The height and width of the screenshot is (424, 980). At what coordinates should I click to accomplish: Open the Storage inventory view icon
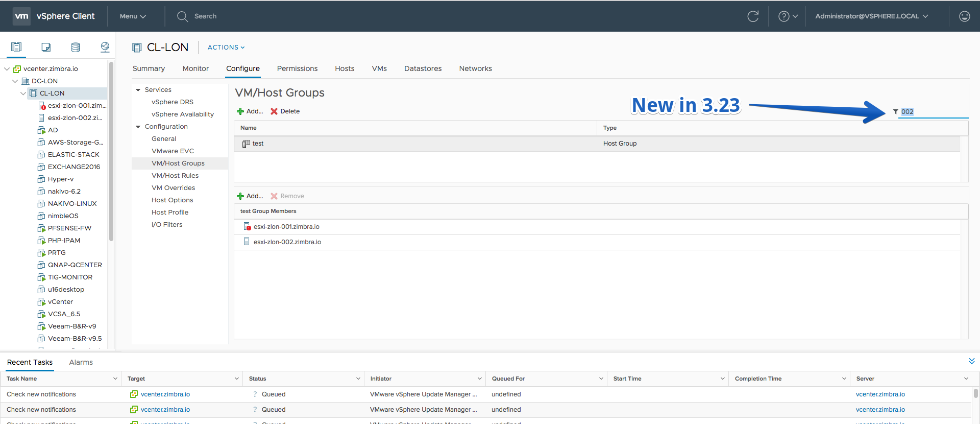pyautogui.click(x=76, y=47)
